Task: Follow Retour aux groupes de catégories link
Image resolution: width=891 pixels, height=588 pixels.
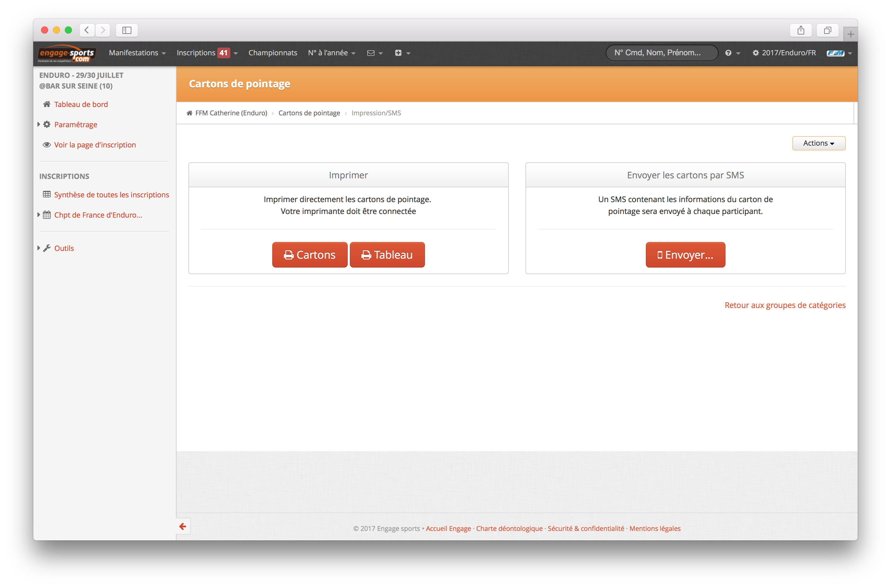Action: tap(785, 305)
